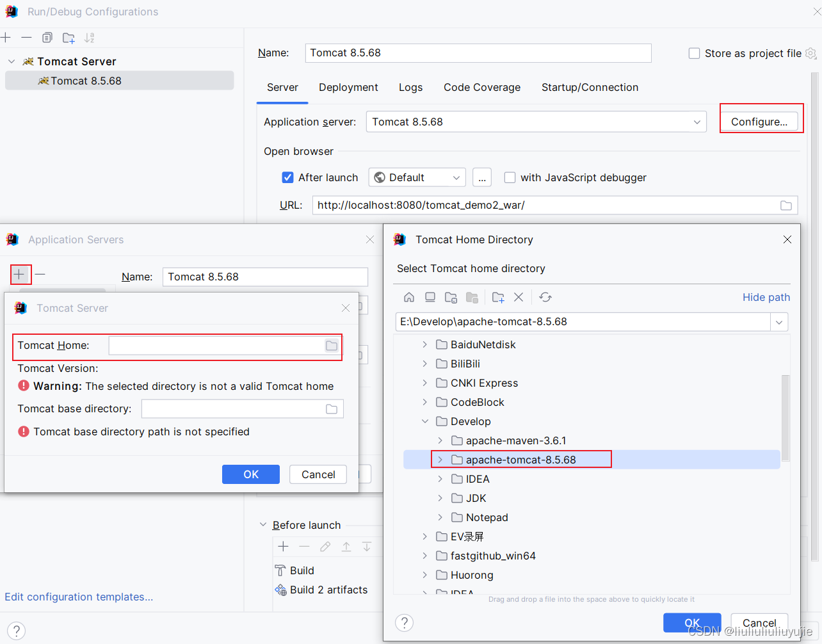The width and height of the screenshot is (822, 644).
Task: Browse for the Tomcat base directory folder
Action: click(332, 409)
